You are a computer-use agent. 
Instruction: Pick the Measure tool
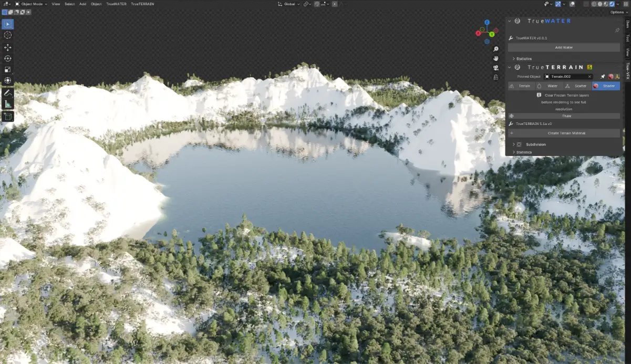tap(8, 104)
